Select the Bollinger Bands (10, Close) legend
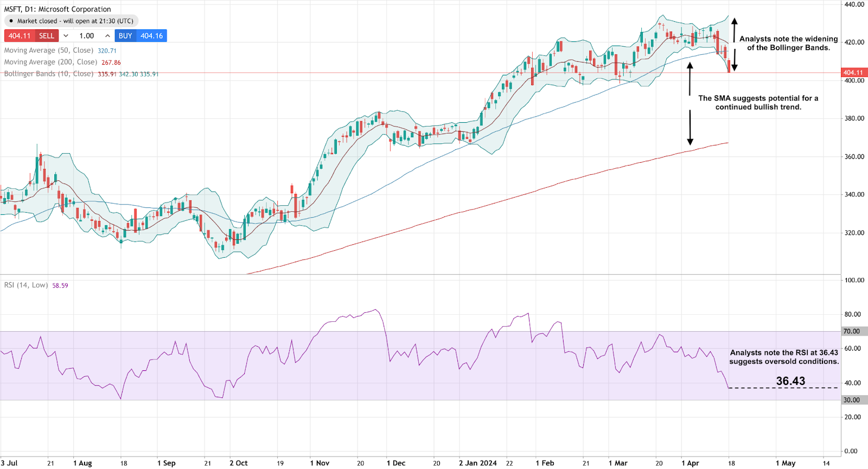This screenshot has height=469, width=868. tap(49, 74)
